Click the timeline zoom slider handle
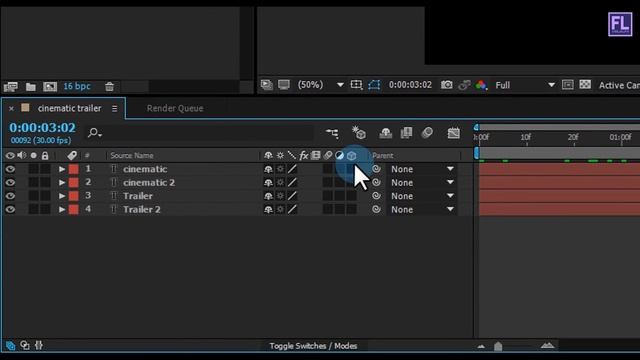The height and width of the screenshot is (360, 640). [498, 346]
